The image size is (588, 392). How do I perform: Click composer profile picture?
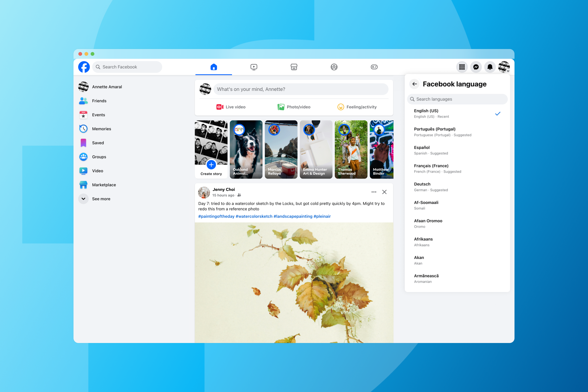point(205,89)
